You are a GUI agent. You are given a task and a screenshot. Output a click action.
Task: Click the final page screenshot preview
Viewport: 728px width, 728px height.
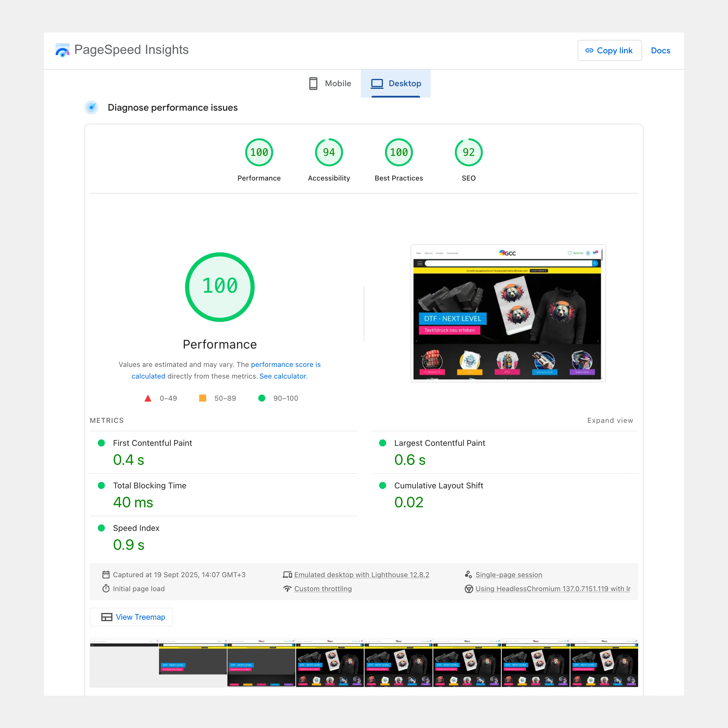[508, 313]
